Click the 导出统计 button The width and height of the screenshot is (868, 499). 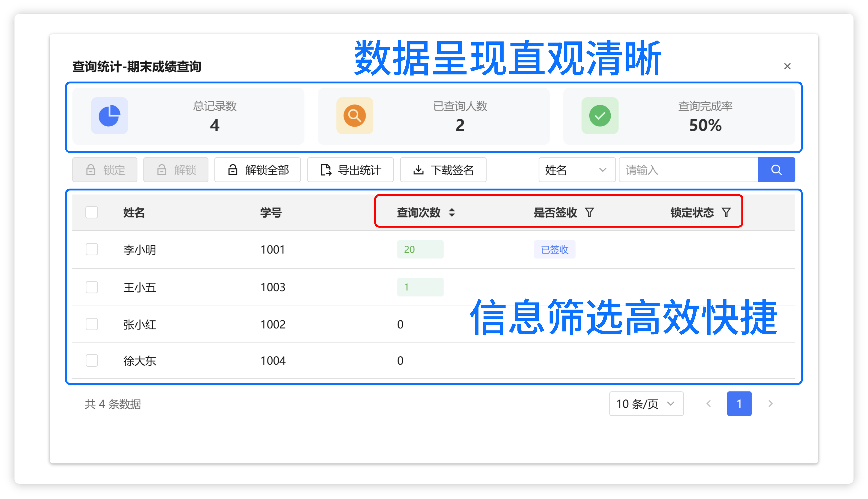pos(350,170)
